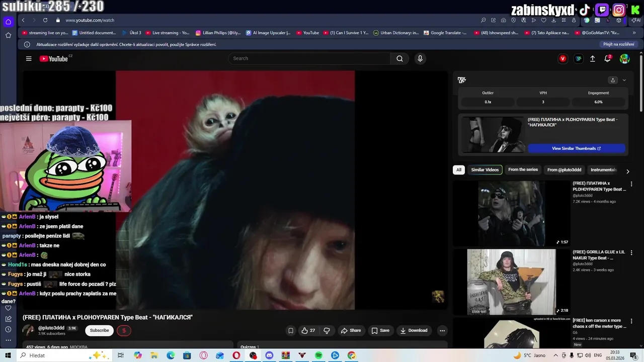Collapse the Outlier panel chevron
Image resolution: width=644 pixels, height=362 pixels.
pos(624,80)
